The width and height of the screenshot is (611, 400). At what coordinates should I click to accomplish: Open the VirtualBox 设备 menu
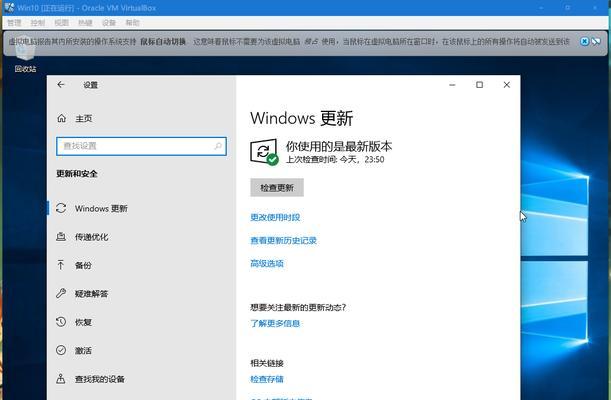[x=109, y=23]
